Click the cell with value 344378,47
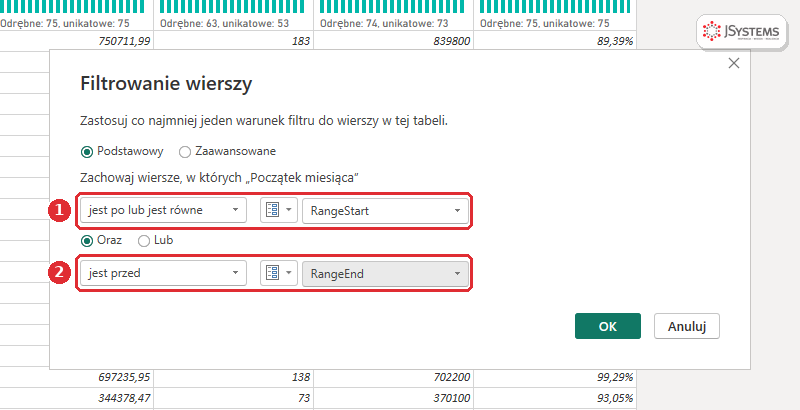 tap(77, 398)
